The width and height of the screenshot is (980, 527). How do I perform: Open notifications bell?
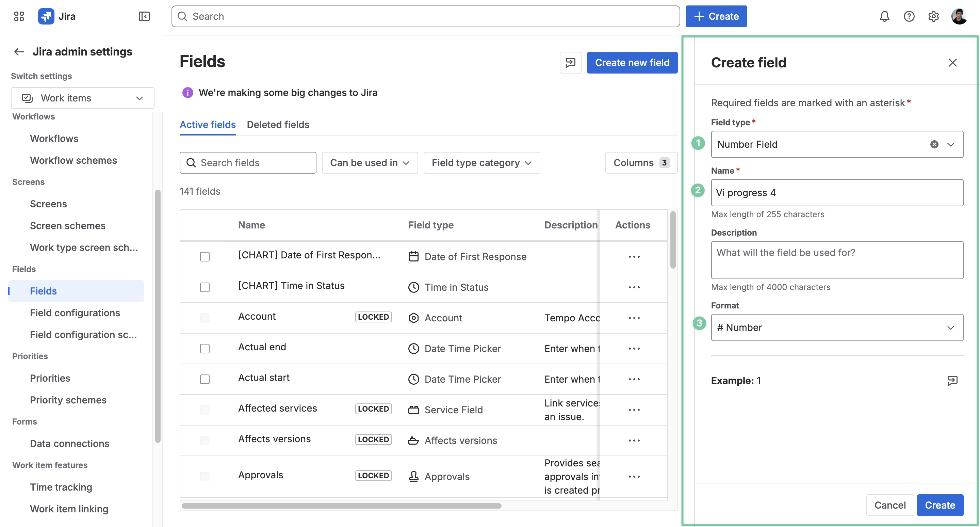[884, 16]
